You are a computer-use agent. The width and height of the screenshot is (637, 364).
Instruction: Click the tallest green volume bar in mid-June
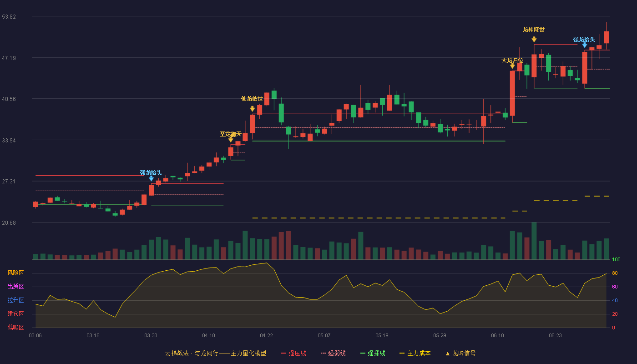coord(534,241)
